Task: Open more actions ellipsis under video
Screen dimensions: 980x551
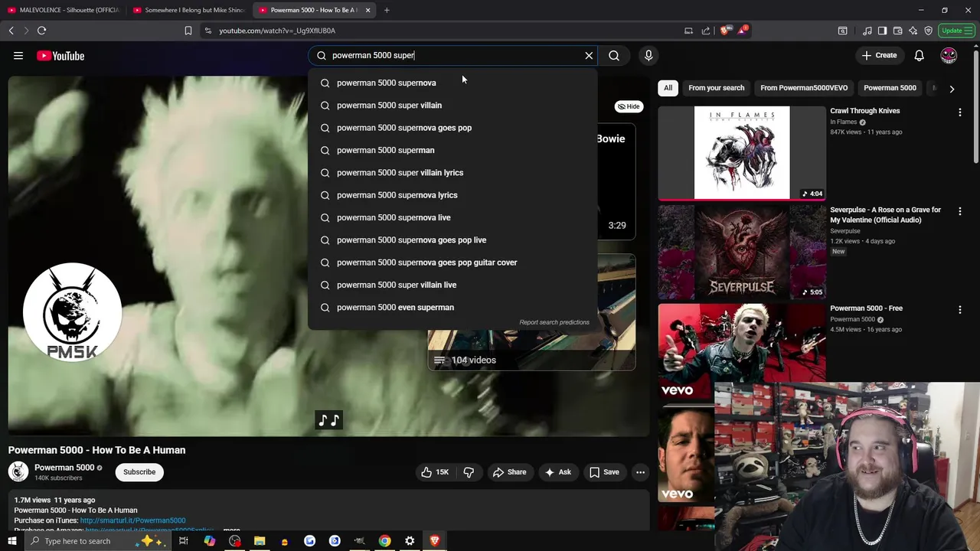Action: pos(640,472)
